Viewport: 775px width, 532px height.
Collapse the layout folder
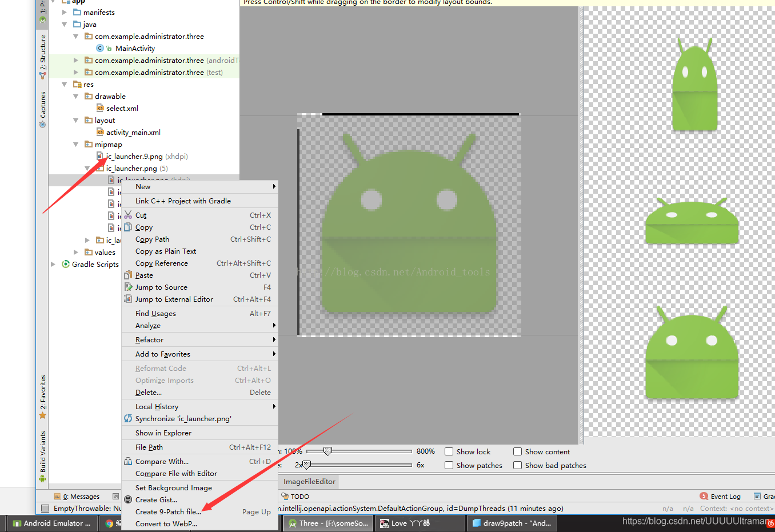76,121
